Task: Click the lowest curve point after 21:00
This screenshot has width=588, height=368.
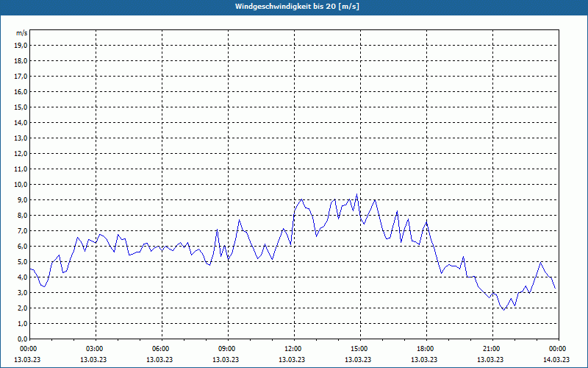Action: (x=504, y=310)
